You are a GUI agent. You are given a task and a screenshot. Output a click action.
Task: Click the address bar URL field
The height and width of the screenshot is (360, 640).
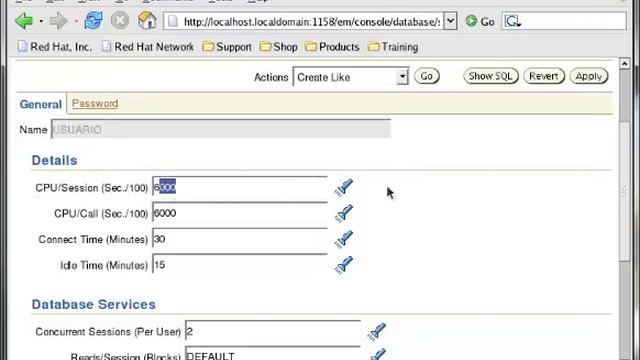[x=304, y=21]
